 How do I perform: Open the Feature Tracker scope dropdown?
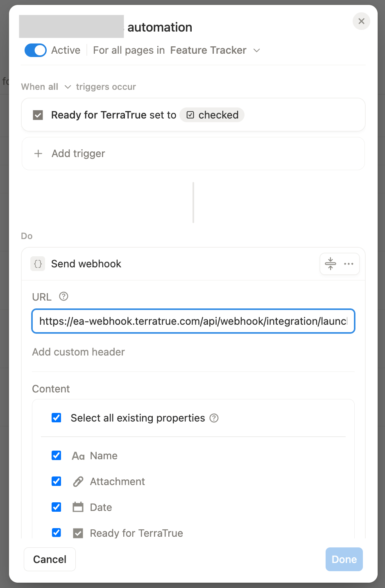point(215,50)
